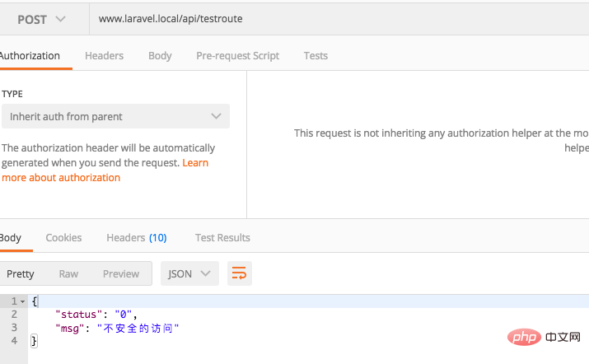The height and width of the screenshot is (364, 589).
Task: Open the JSON format dropdown
Action: (x=189, y=273)
